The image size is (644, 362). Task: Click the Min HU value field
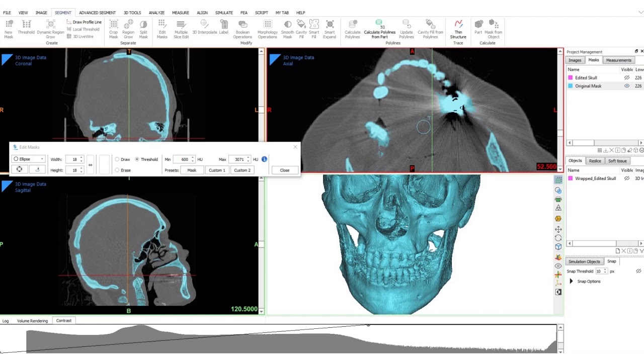[184, 159]
